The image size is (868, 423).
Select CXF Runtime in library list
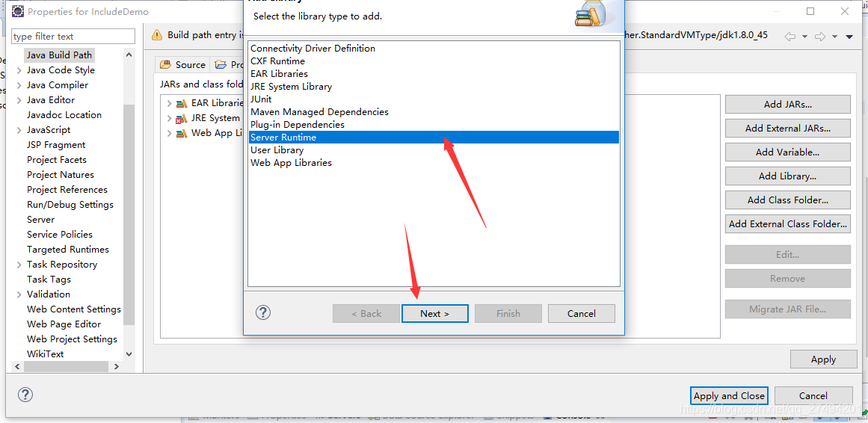[277, 61]
